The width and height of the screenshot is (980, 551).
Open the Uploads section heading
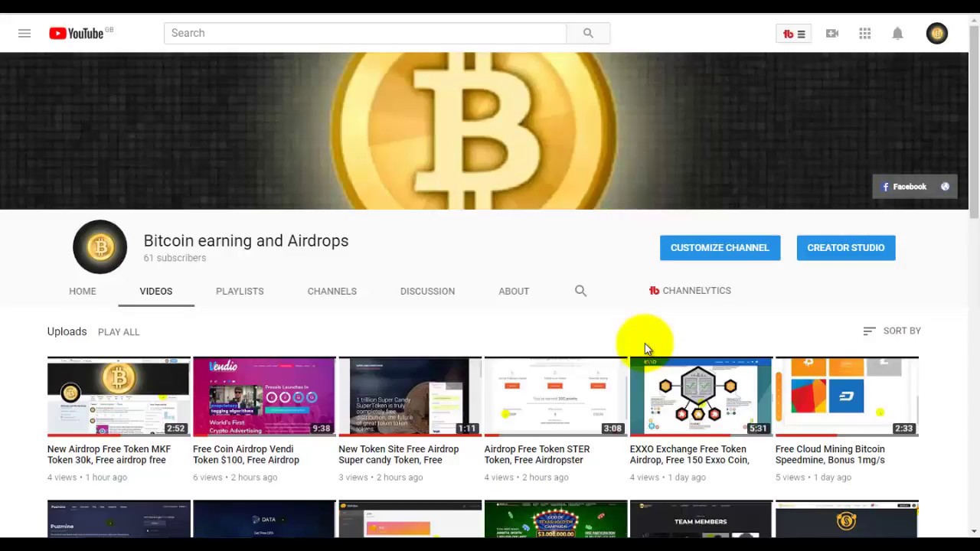point(67,331)
